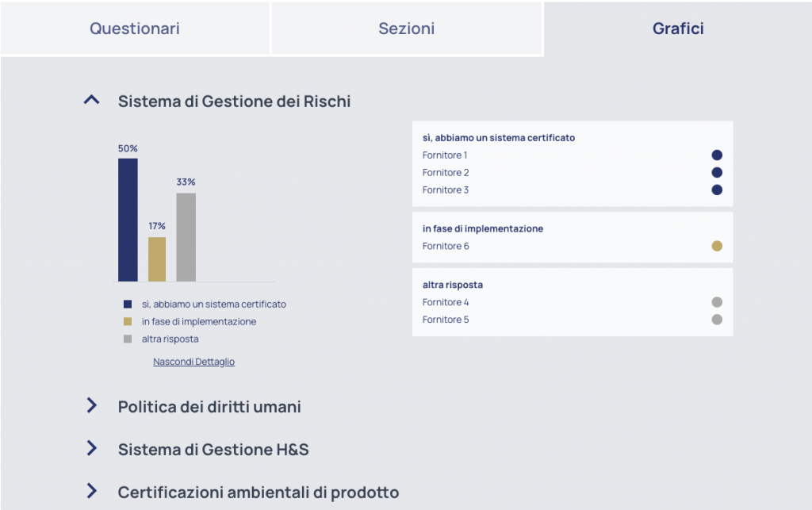
Task: Click the gray dot next to Fornitore 4
Action: pos(717,302)
